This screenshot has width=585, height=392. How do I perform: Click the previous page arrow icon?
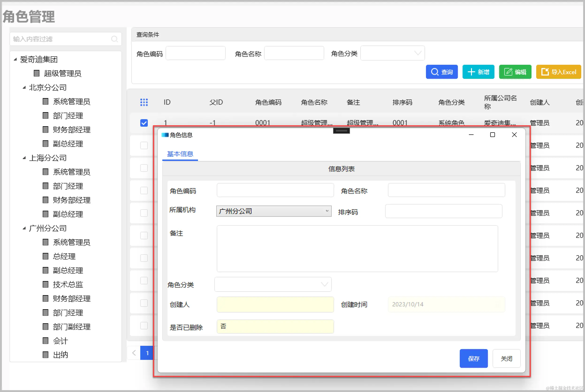coord(134,353)
